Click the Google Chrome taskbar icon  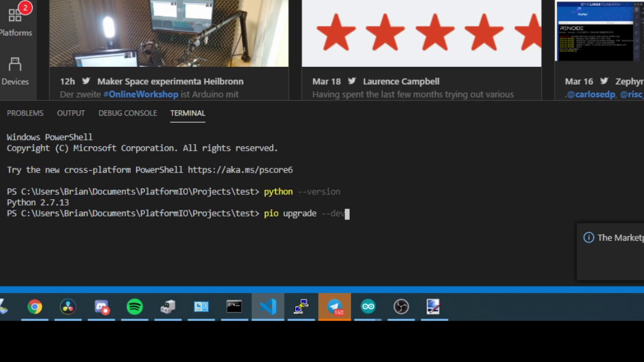coord(35,307)
